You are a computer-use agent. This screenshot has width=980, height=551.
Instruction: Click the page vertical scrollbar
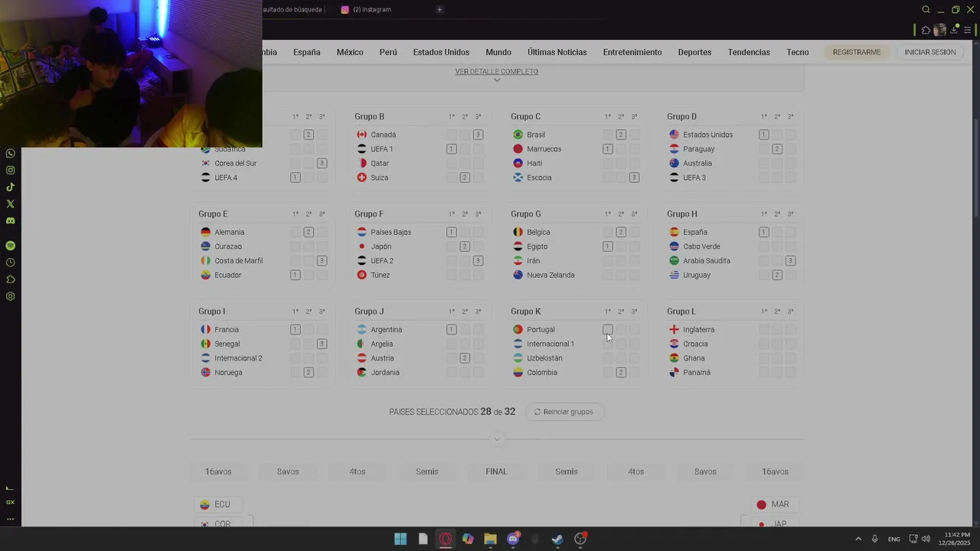point(975,168)
